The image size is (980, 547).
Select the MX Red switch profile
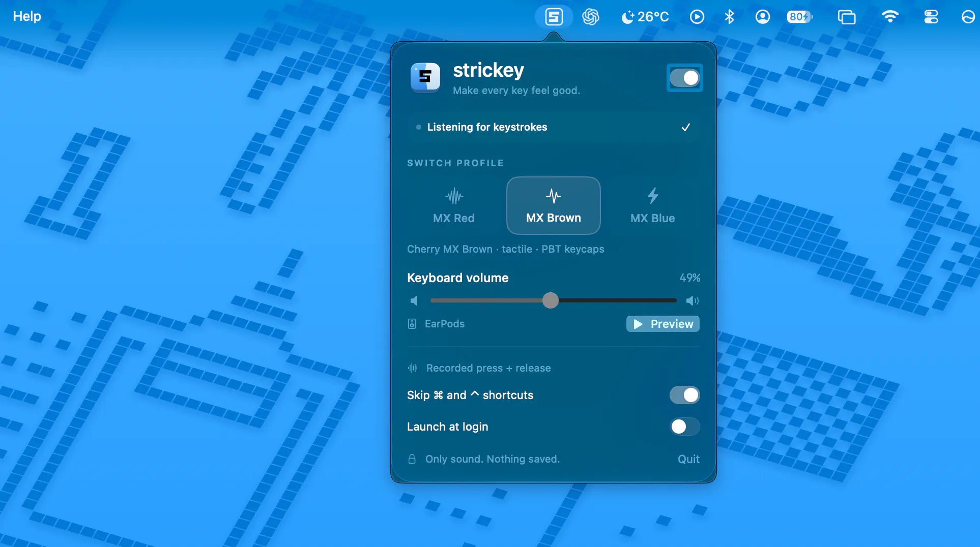click(x=454, y=206)
